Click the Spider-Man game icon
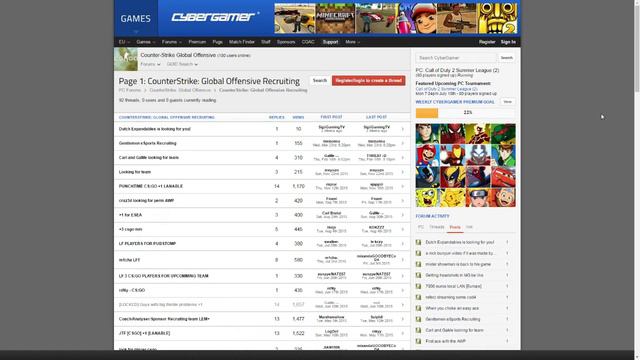The image size is (640, 360). [453, 134]
